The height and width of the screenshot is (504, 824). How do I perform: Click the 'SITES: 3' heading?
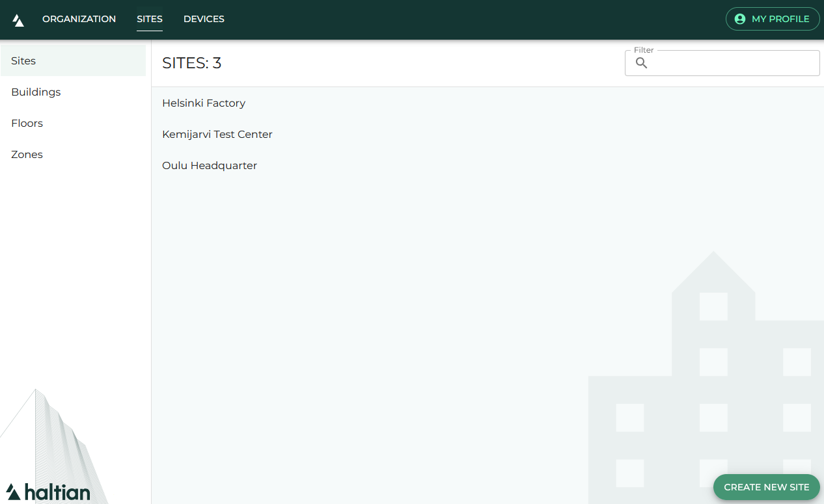click(x=192, y=63)
